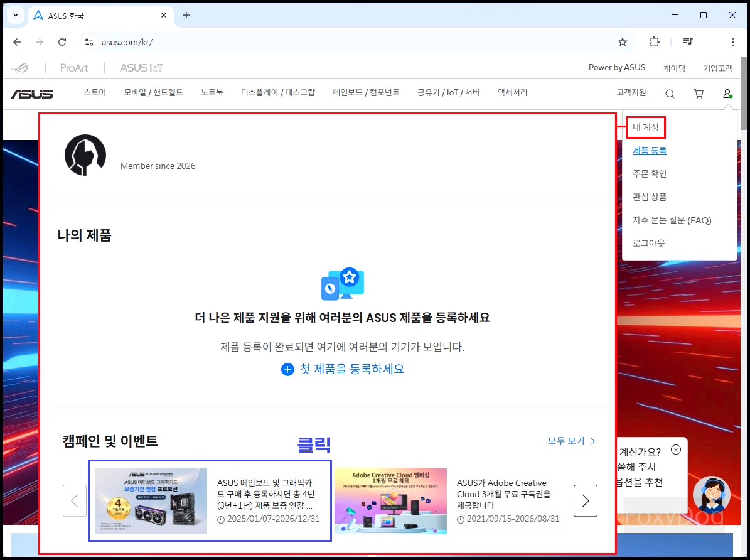Click the 게이밍 link
750x560 pixels.
point(674,68)
